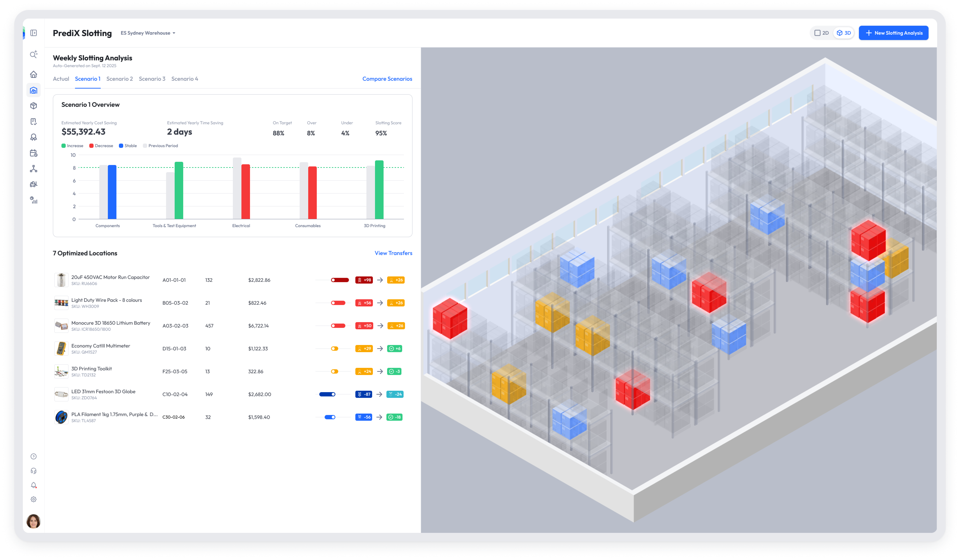This screenshot has height=560, width=960.
Task: Open the forklift icon in sidebar
Action: (x=34, y=184)
